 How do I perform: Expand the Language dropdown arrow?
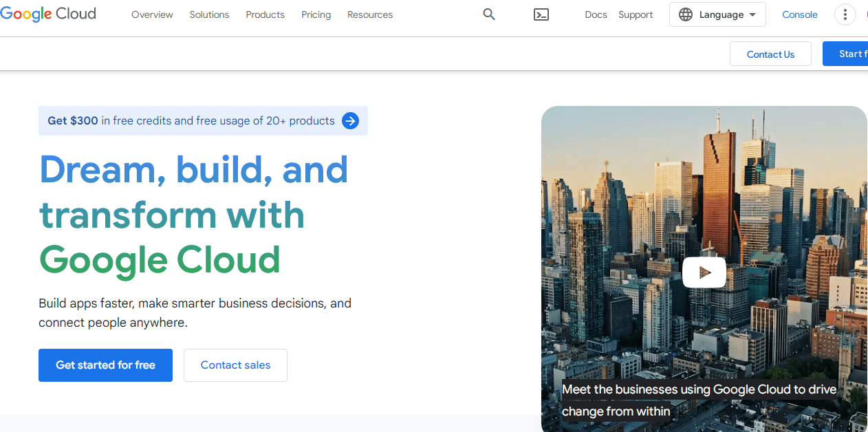coord(752,14)
